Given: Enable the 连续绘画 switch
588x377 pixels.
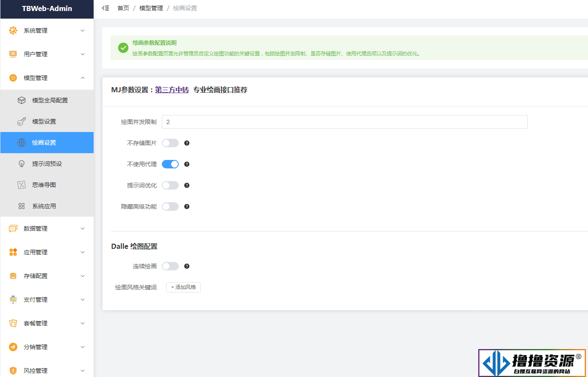Looking at the screenshot, I should tap(170, 266).
